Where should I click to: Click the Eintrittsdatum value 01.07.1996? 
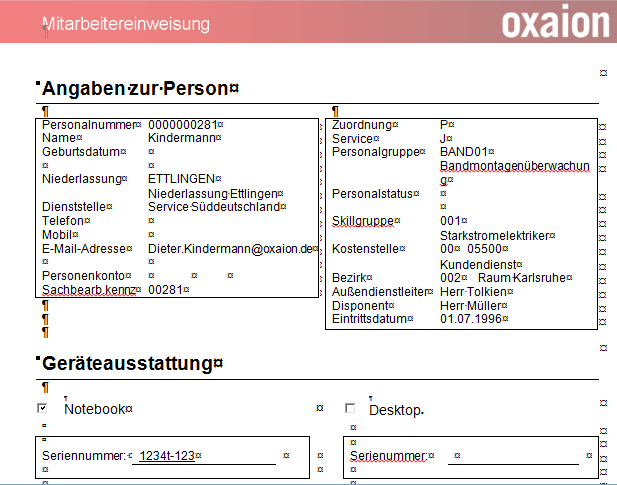click(x=471, y=319)
